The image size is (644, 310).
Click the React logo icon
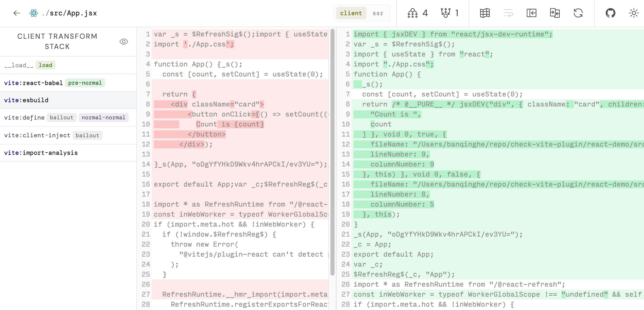pyautogui.click(x=34, y=13)
